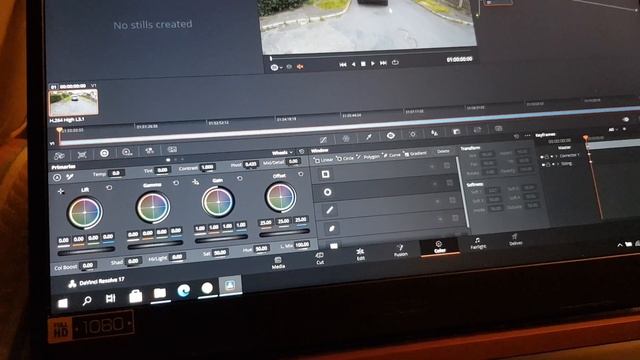
Task: Switch to the Edit page
Action: tap(360, 254)
